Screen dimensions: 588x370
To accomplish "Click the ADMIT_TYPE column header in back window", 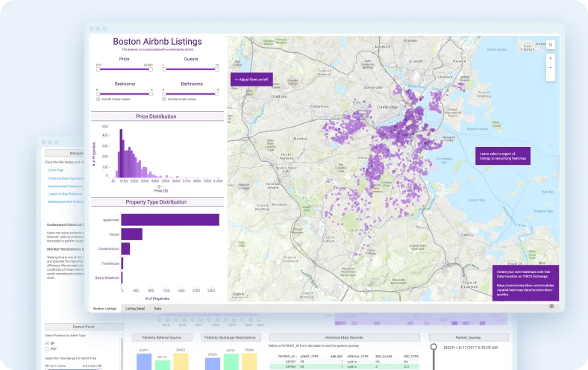I will pyautogui.click(x=310, y=357).
